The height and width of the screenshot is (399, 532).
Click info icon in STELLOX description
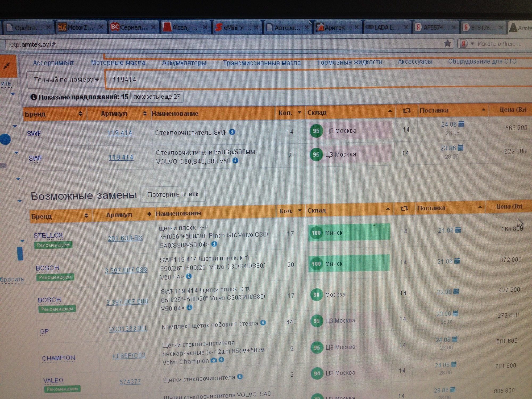tap(214, 244)
